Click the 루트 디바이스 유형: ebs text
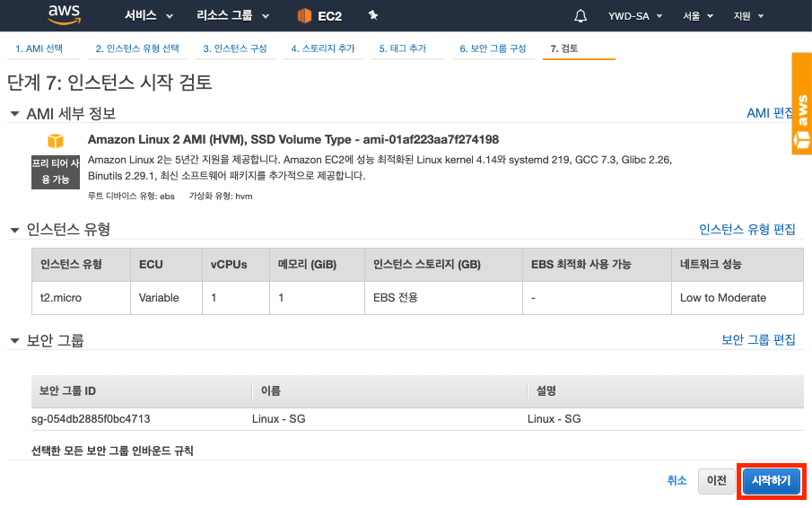The height and width of the screenshot is (508, 812). (131, 197)
